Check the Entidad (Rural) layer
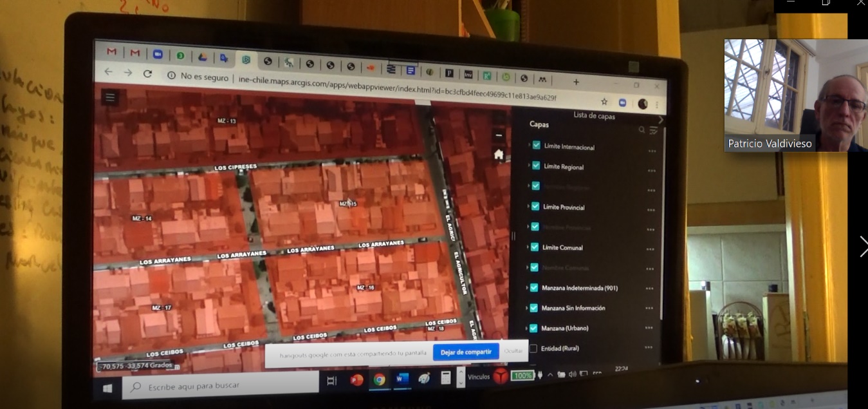Image resolution: width=868 pixels, height=409 pixels. click(533, 348)
